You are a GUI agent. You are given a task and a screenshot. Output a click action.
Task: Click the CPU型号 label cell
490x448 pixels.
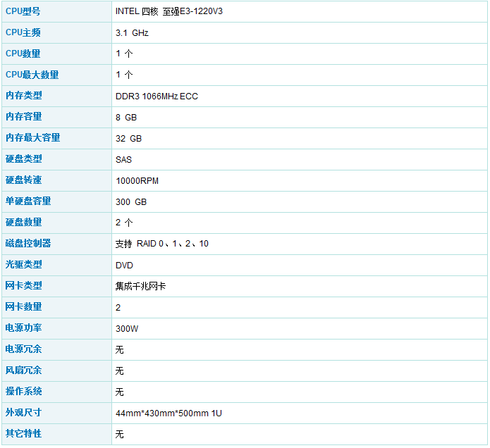(23, 11)
